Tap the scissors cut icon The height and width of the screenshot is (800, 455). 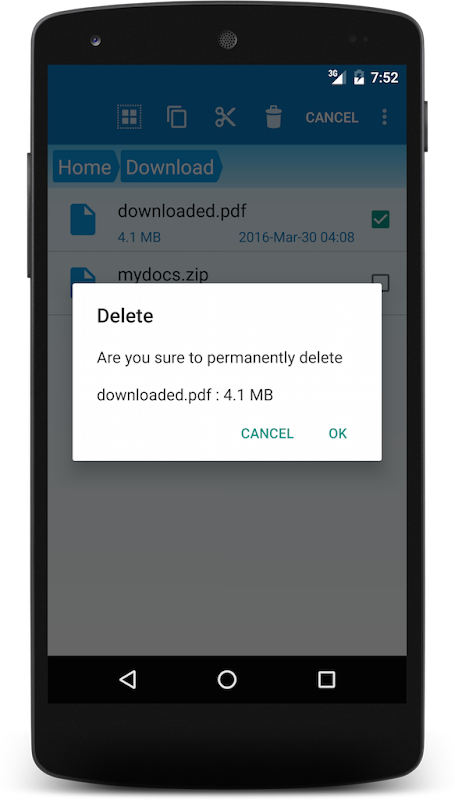pos(225,117)
